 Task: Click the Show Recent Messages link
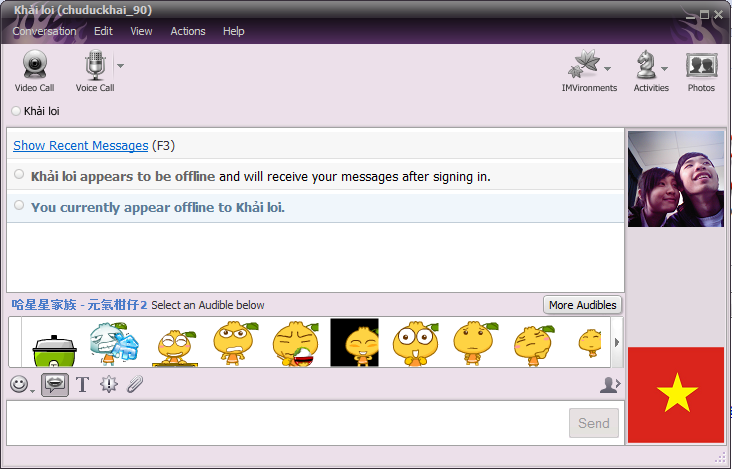(80, 146)
